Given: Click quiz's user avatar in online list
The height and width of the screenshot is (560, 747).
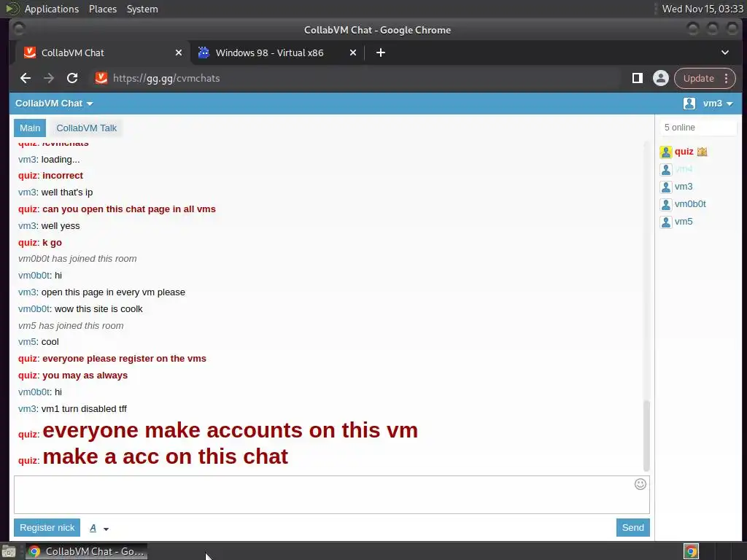Looking at the screenshot, I should (665, 152).
